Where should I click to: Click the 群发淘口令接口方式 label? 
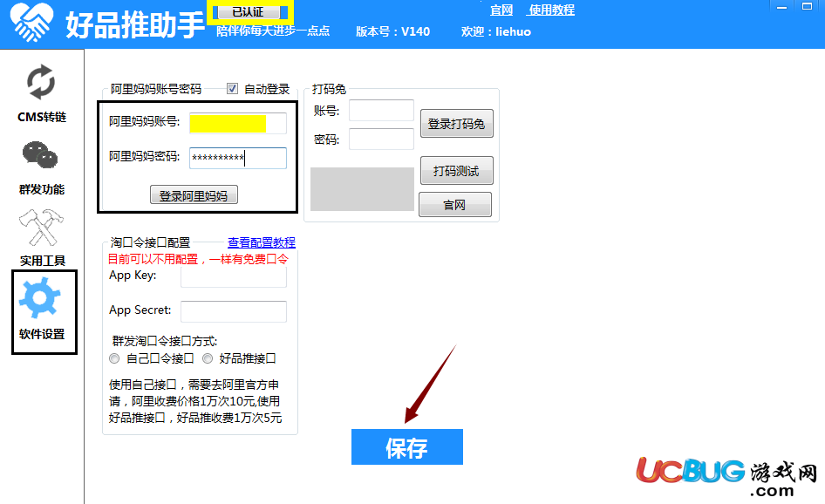tap(165, 341)
